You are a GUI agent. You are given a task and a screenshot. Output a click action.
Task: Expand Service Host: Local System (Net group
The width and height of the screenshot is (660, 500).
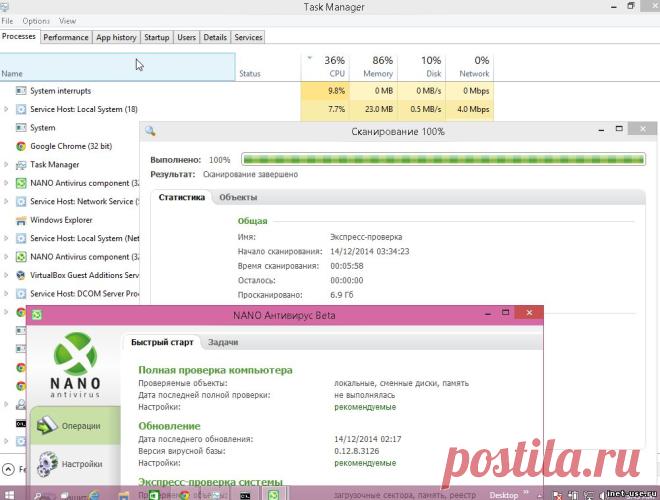coord(6,238)
